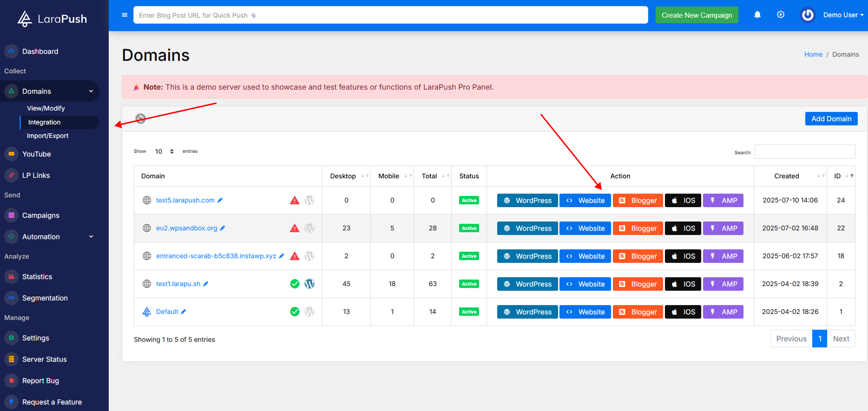Click the LaraPush icon beside Default domain

click(147, 312)
